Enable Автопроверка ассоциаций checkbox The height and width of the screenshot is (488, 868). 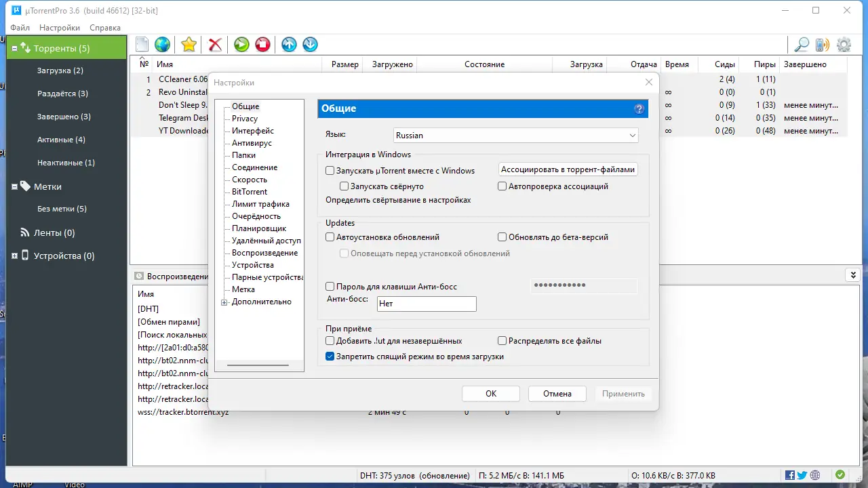coord(502,186)
